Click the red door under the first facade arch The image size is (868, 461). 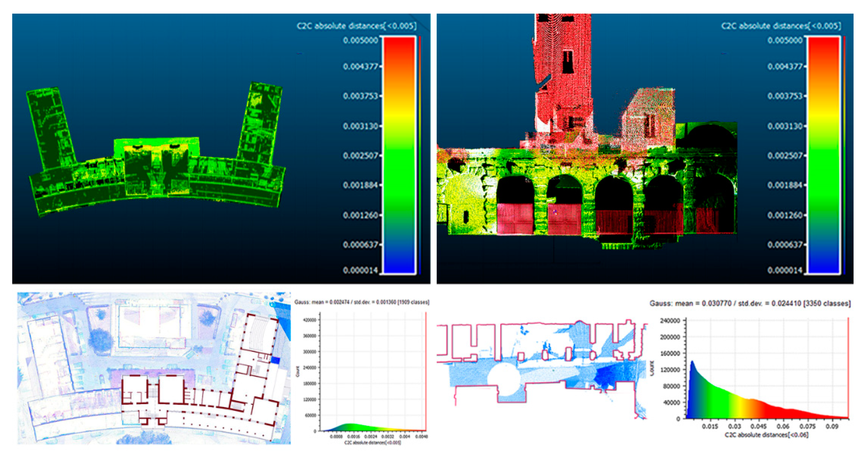(x=515, y=218)
